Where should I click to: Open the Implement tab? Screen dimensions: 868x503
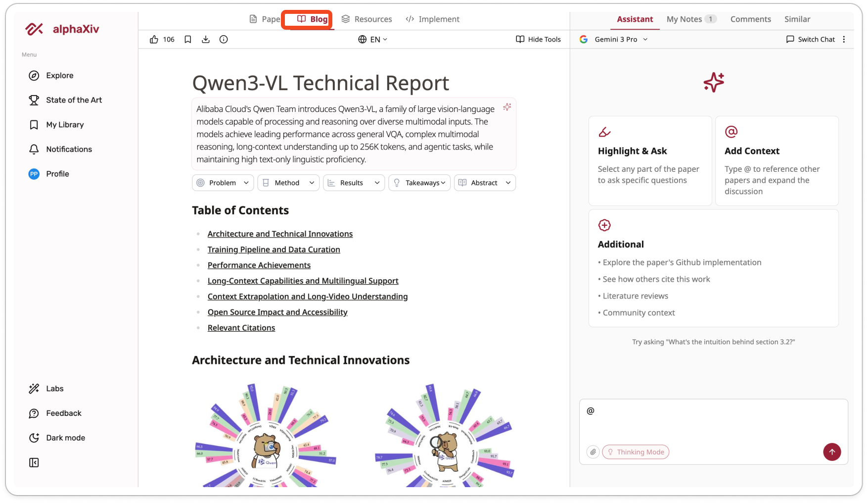tap(432, 19)
